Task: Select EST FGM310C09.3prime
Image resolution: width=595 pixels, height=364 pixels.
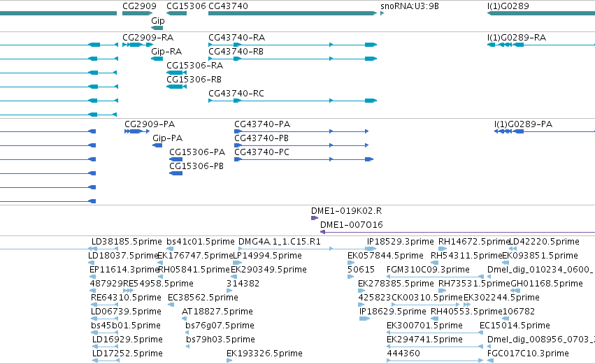Action: click(428, 270)
